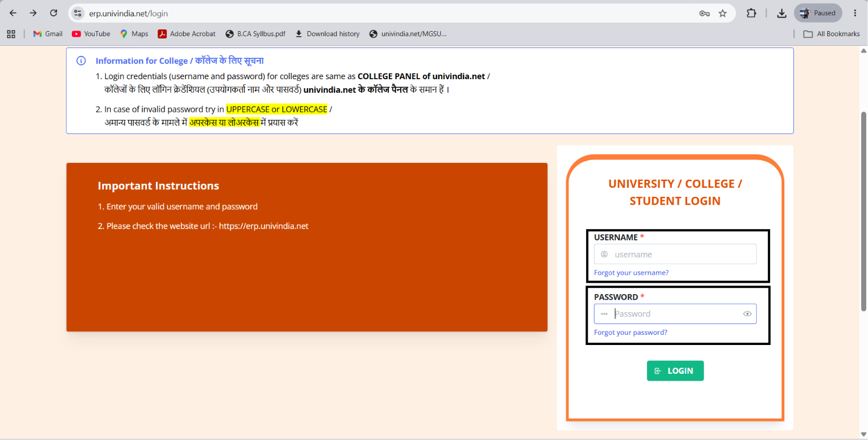This screenshot has width=868, height=440.
Task: Click Forgot your username? link
Action: point(631,273)
